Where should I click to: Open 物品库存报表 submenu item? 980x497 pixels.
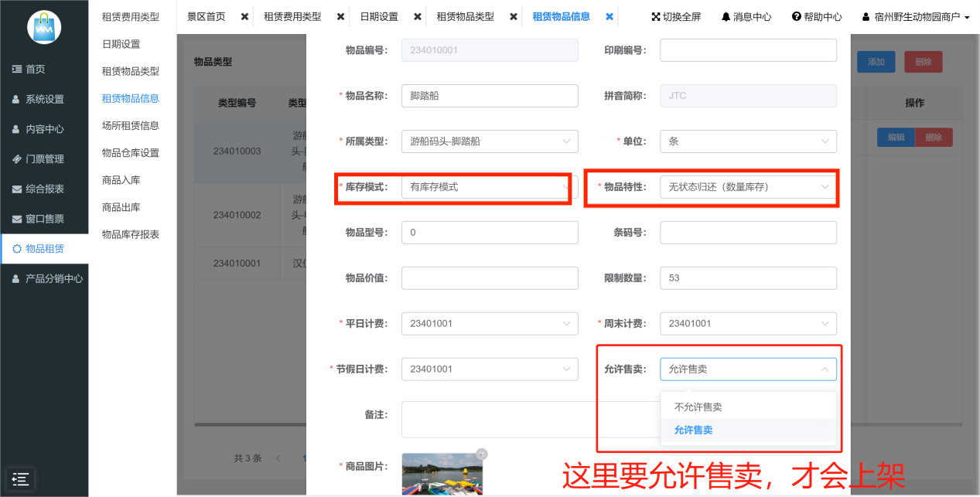coord(131,234)
